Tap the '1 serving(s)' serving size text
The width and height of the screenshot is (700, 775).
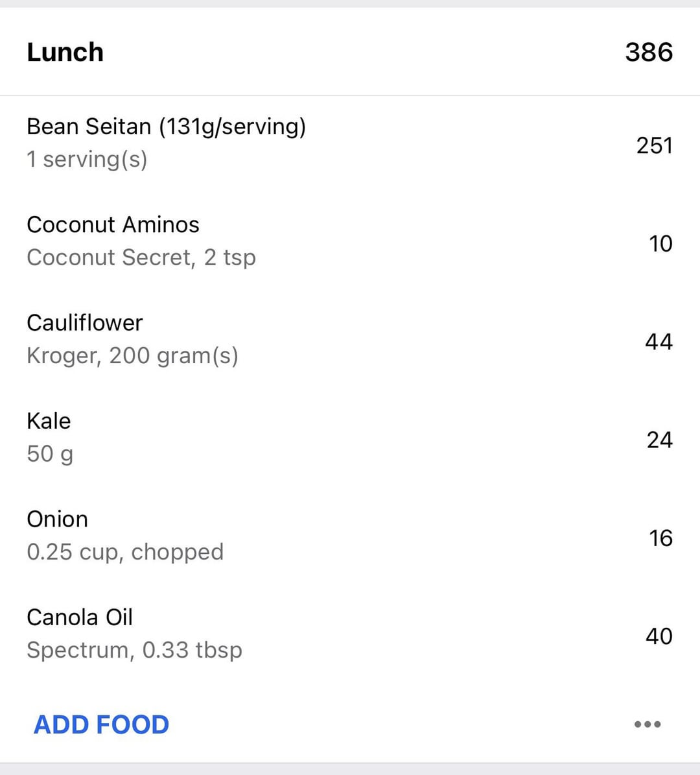(x=87, y=160)
